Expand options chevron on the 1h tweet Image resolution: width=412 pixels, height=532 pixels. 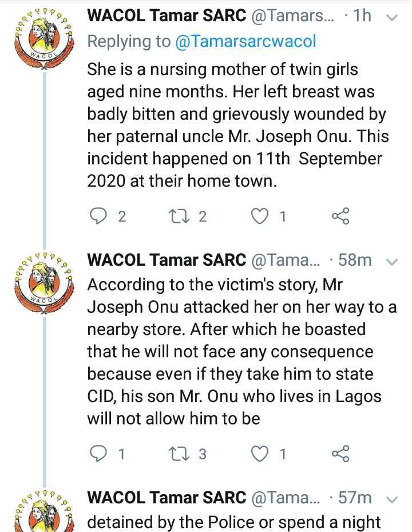(x=392, y=18)
